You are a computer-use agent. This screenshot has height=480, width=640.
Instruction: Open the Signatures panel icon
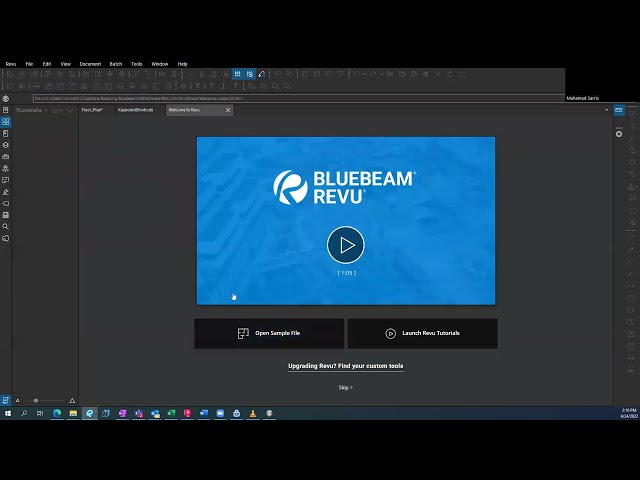6,192
